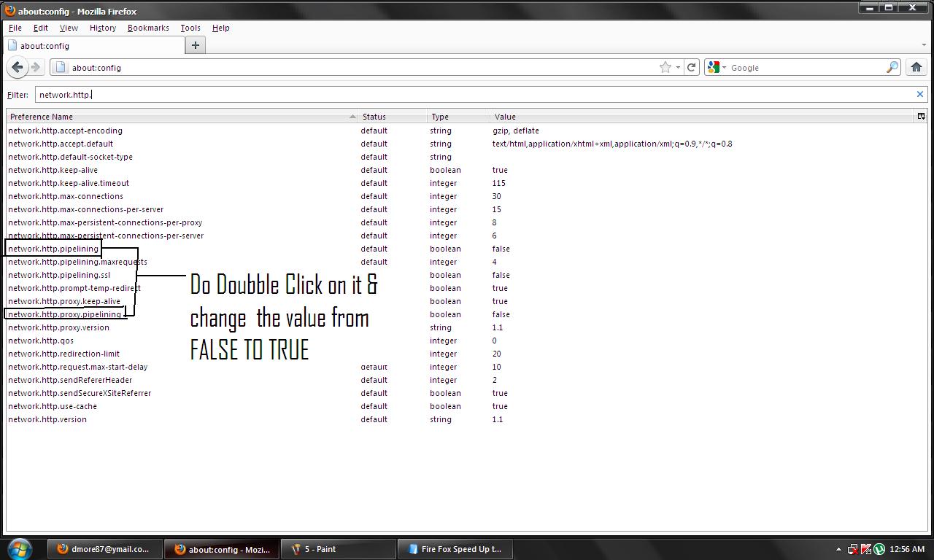The height and width of the screenshot is (560, 934).
Task: Click value 115 of keep-alive.timeout
Action: [x=499, y=183]
